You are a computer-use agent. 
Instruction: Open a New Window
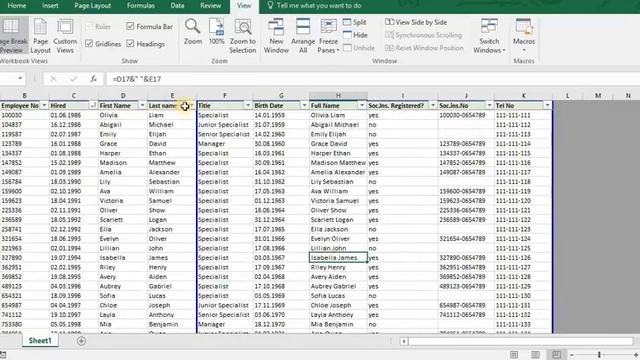pyautogui.click(x=276, y=36)
